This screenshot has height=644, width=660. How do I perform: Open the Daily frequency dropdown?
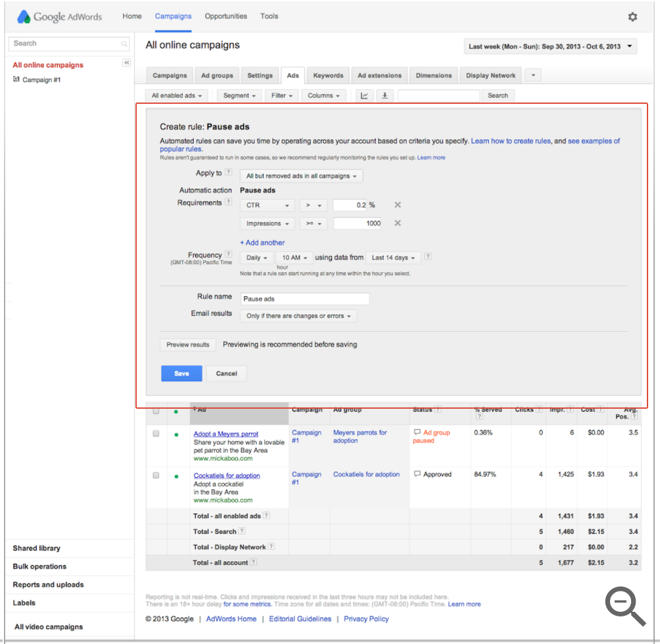pos(256,258)
